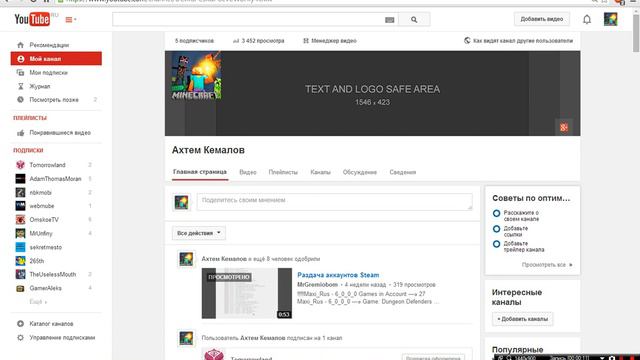The height and width of the screenshot is (360, 640).
Task: Open Менеджер видео
Action: point(330,41)
